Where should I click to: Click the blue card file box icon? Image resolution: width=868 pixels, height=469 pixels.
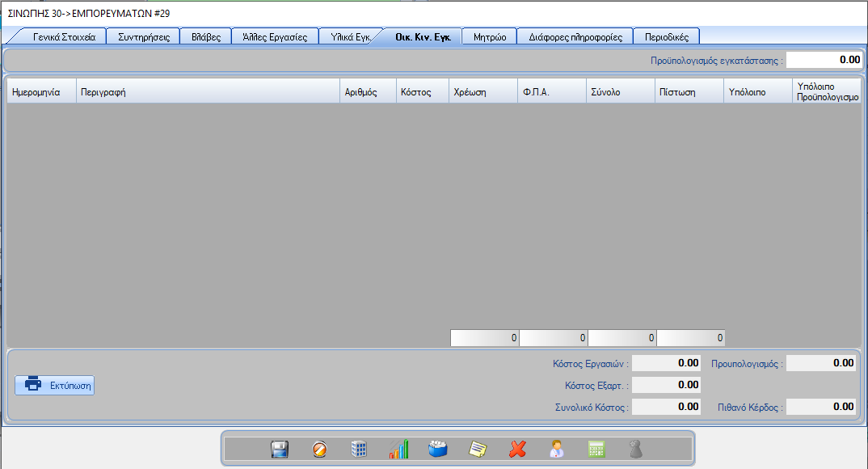pyautogui.click(x=438, y=450)
